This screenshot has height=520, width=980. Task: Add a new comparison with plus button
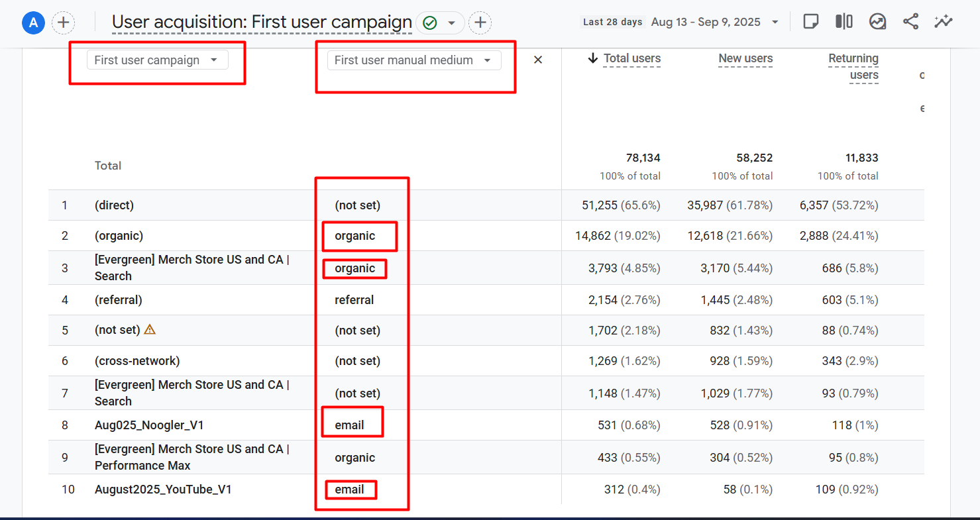[64, 23]
